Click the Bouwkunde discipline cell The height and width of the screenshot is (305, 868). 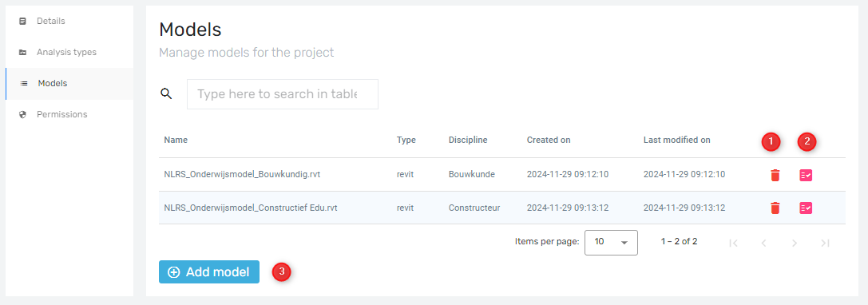coord(472,174)
